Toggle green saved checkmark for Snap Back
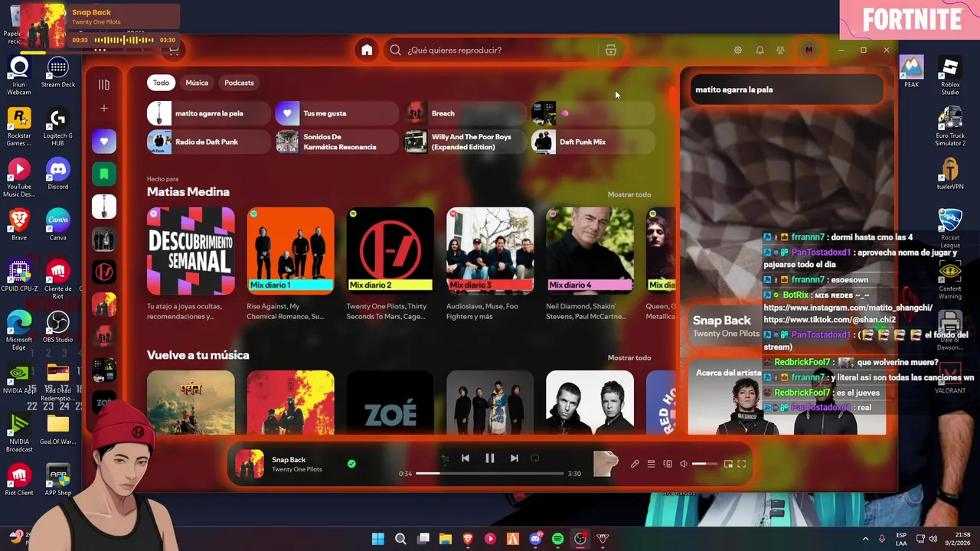Image resolution: width=980 pixels, height=551 pixels. (351, 464)
